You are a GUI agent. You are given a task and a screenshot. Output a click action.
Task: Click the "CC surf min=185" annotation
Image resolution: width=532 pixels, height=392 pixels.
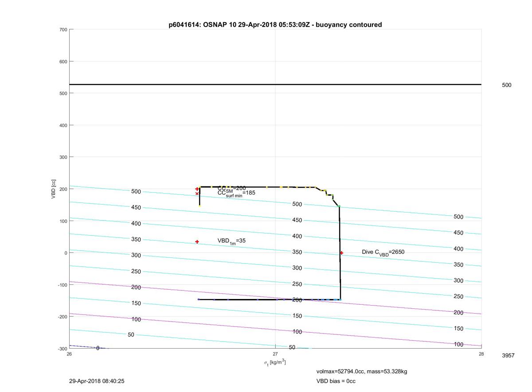236,193
